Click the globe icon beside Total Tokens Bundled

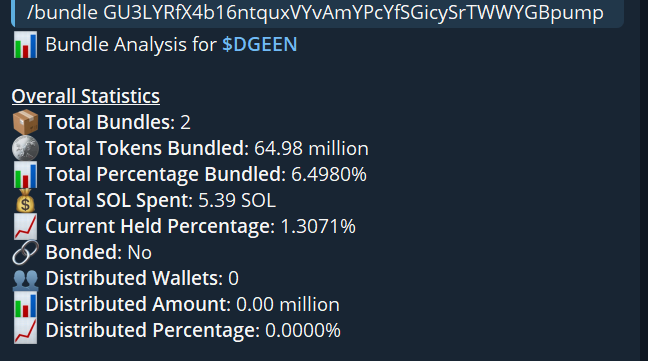pos(25,148)
